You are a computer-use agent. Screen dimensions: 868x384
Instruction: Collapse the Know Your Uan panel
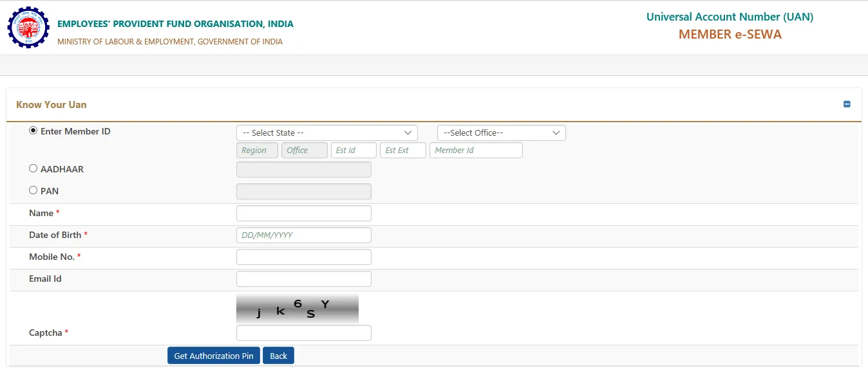click(x=847, y=104)
